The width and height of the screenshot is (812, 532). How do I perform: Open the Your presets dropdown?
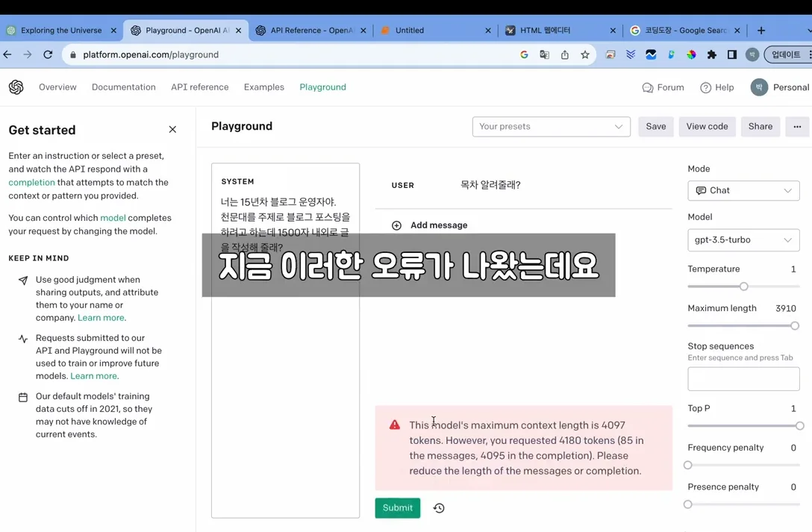coord(551,126)
